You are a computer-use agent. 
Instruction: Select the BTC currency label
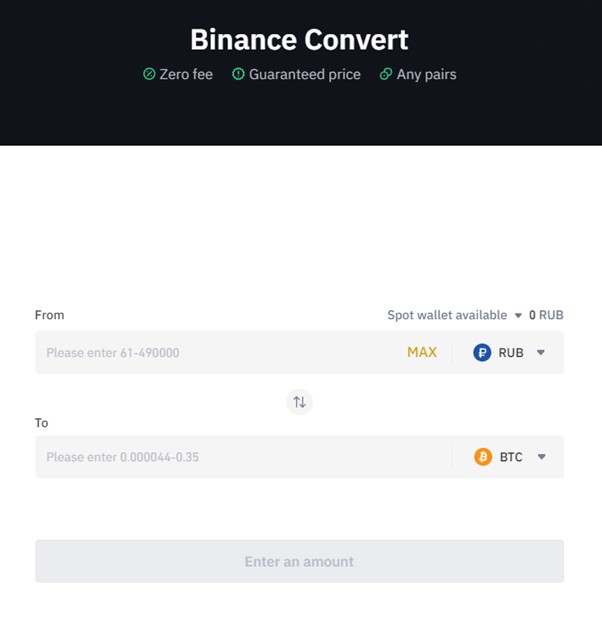tap(511, 457)
